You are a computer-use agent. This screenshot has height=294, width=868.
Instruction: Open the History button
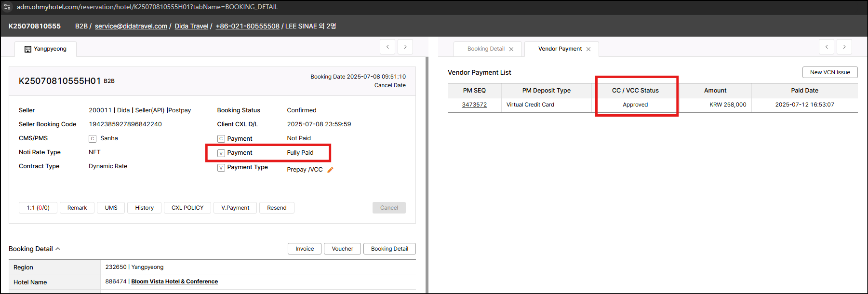[144, 208]
